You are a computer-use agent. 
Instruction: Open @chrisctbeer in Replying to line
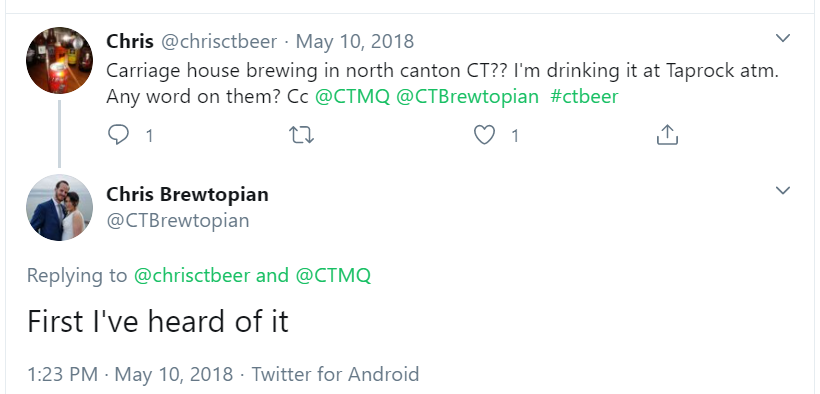[192, 275]
